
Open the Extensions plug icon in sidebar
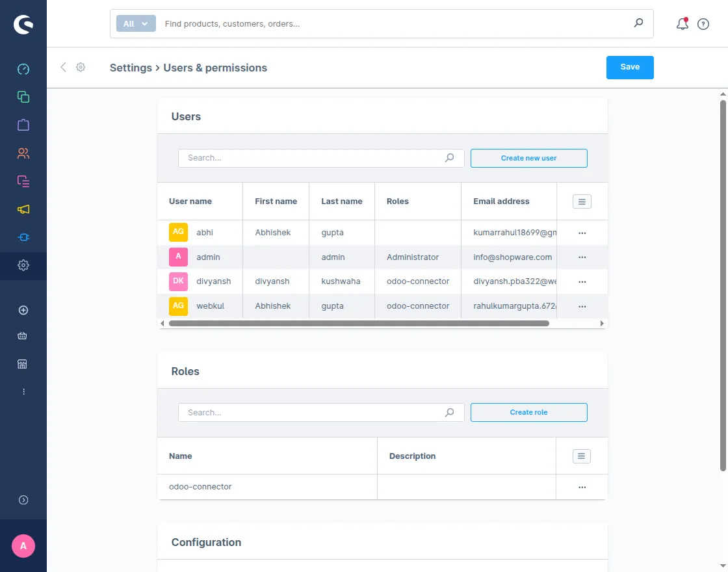coord(23,237)
